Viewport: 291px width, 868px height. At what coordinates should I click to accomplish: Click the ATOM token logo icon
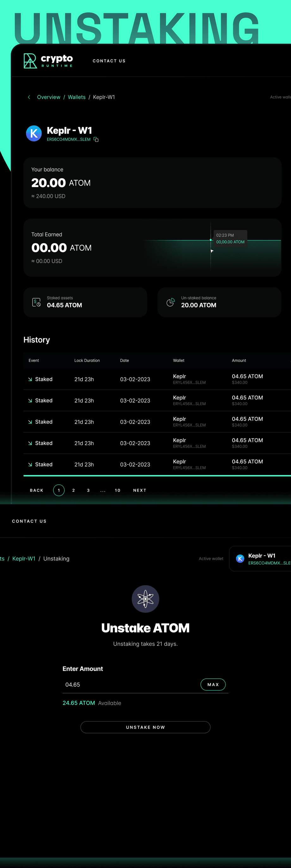pos(145,599)
